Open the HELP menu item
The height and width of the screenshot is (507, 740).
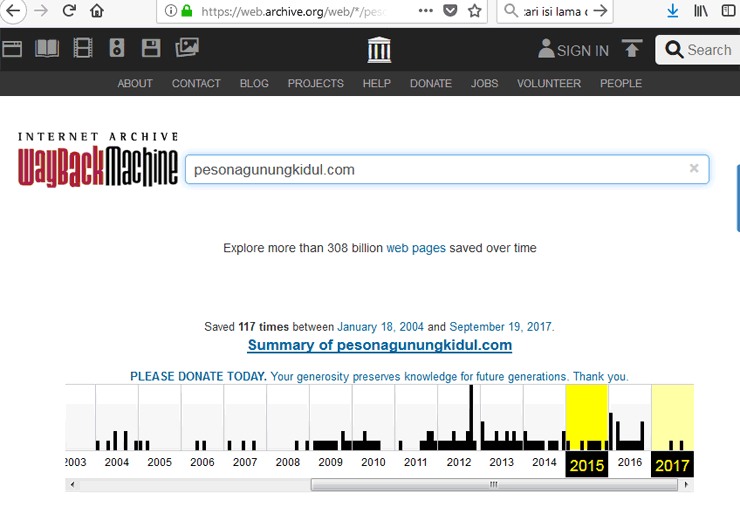[x=377, y=84]
